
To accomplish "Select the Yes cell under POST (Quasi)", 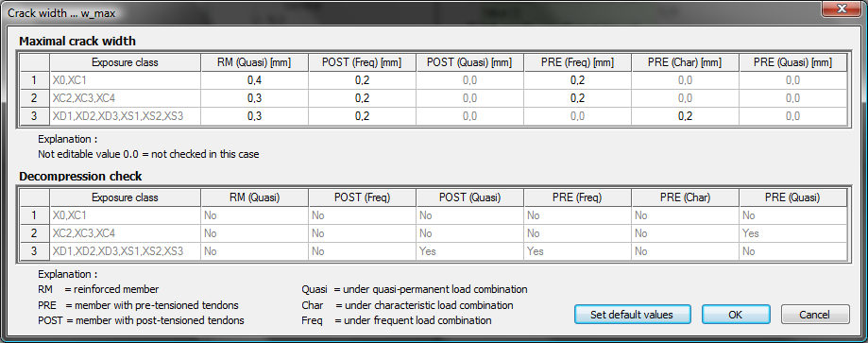I will pos(469,251).
